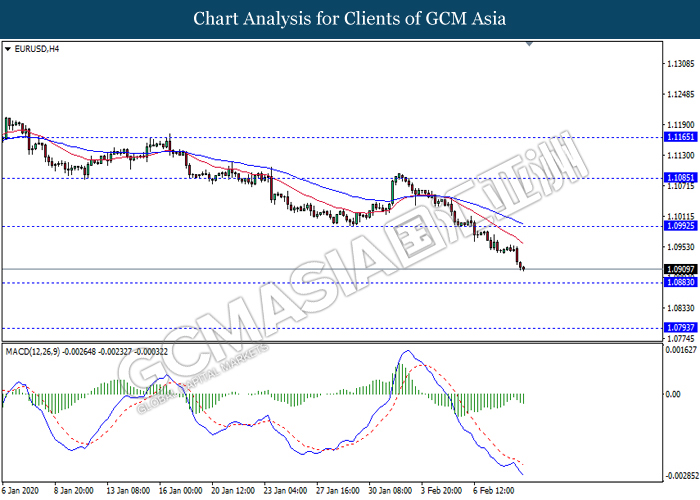Click the EURUSD,H4 chart title text
700x500 pixels.
pyautogui.click(x=37, y=49)
